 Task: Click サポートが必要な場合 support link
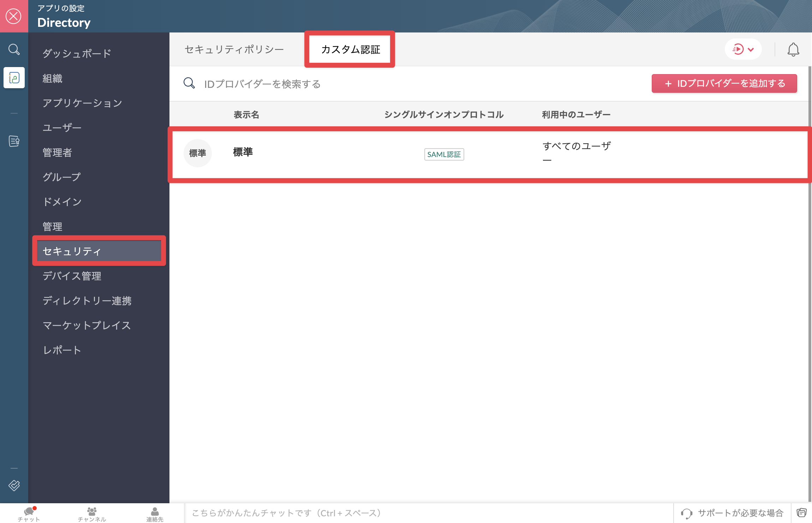733,513
